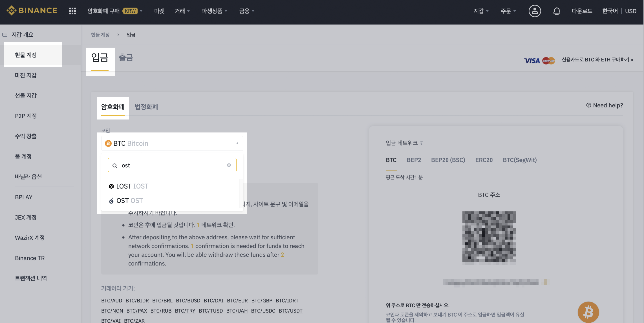
Task: Copy the BTC address with copy icon
Action: click(546, 282)
